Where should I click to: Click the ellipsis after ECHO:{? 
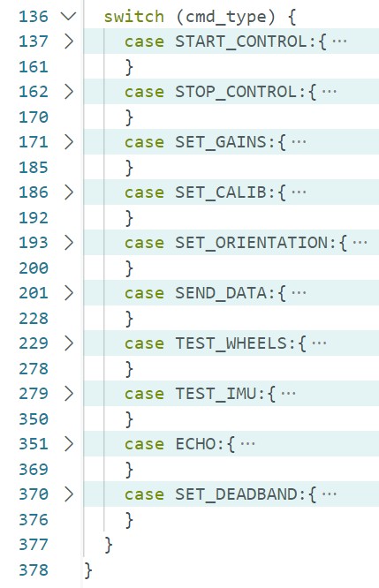(247, 443)
